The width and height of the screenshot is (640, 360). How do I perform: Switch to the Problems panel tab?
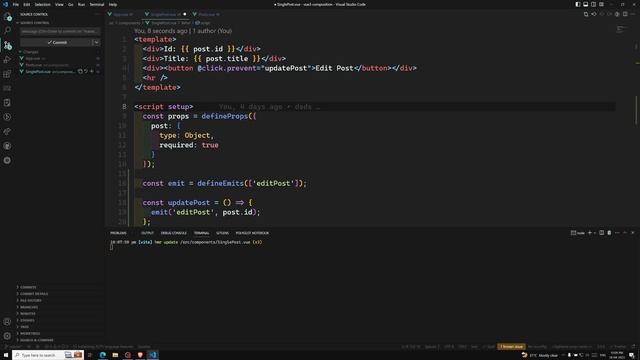tap(118, 233)
